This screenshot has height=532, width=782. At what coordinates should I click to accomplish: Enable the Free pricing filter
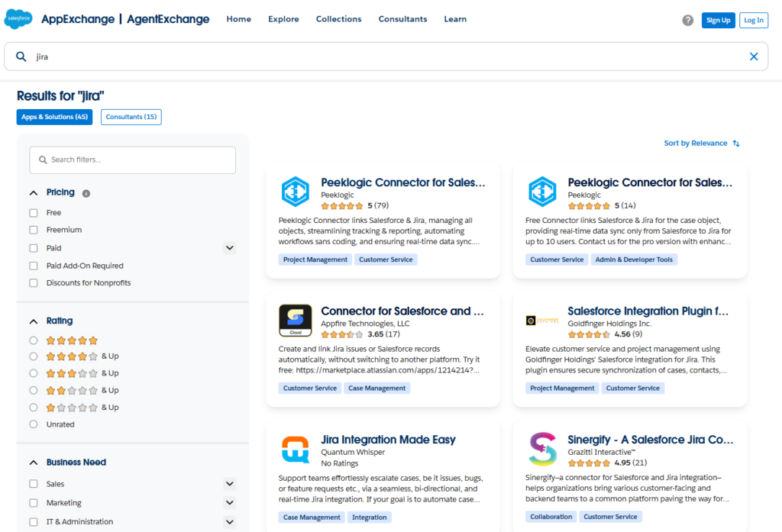pyautogui.click(x=32, y=212)
